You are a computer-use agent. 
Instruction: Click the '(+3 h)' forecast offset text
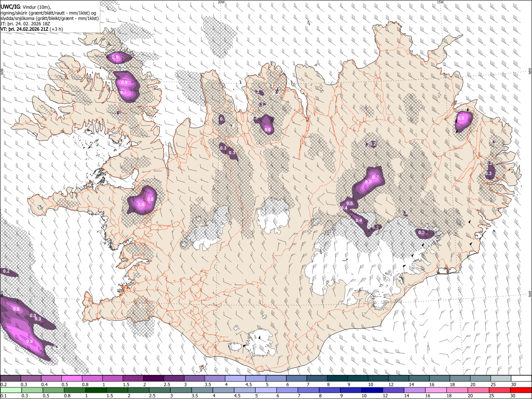[x=56, y=29]
